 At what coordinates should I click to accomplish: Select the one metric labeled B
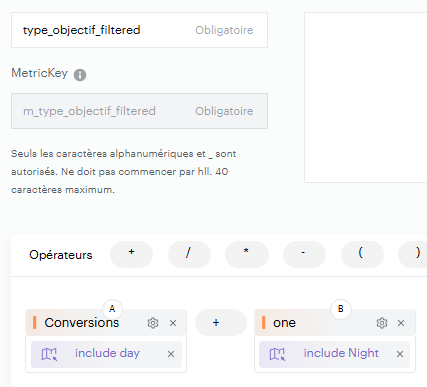point(284,323)
